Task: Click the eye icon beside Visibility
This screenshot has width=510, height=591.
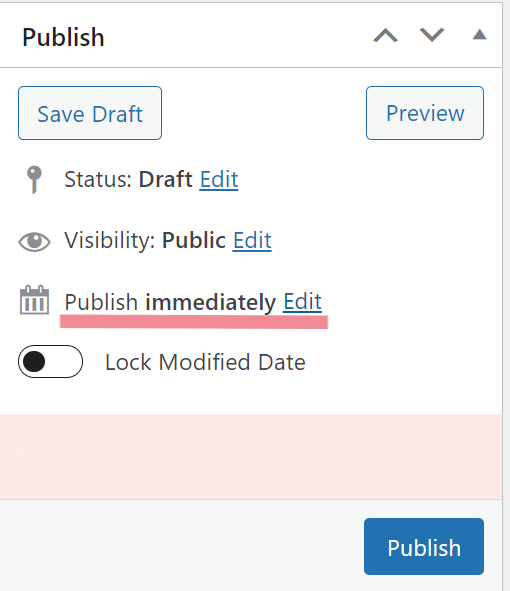Action: 34,241
